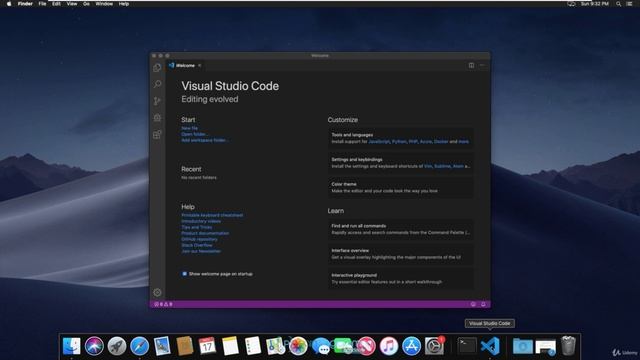
Task: Click the Azure link under Tools and languages
Action: click(x=426, y=142)
